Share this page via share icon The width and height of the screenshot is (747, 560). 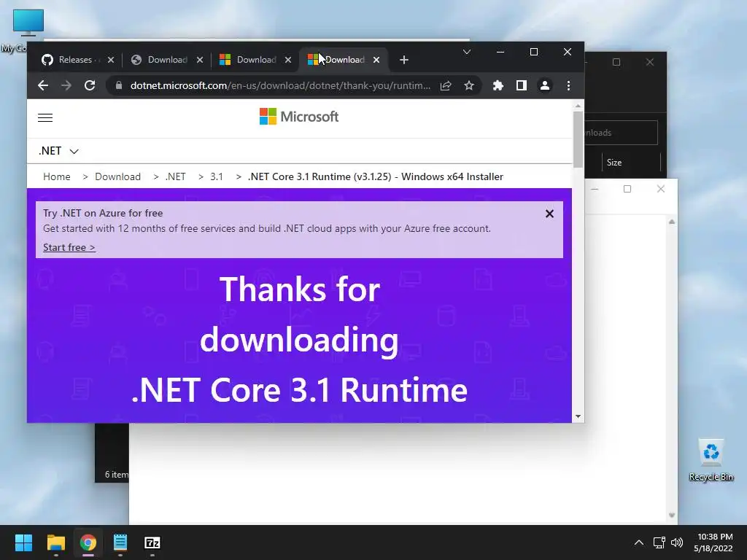click(x=446, y=86)
